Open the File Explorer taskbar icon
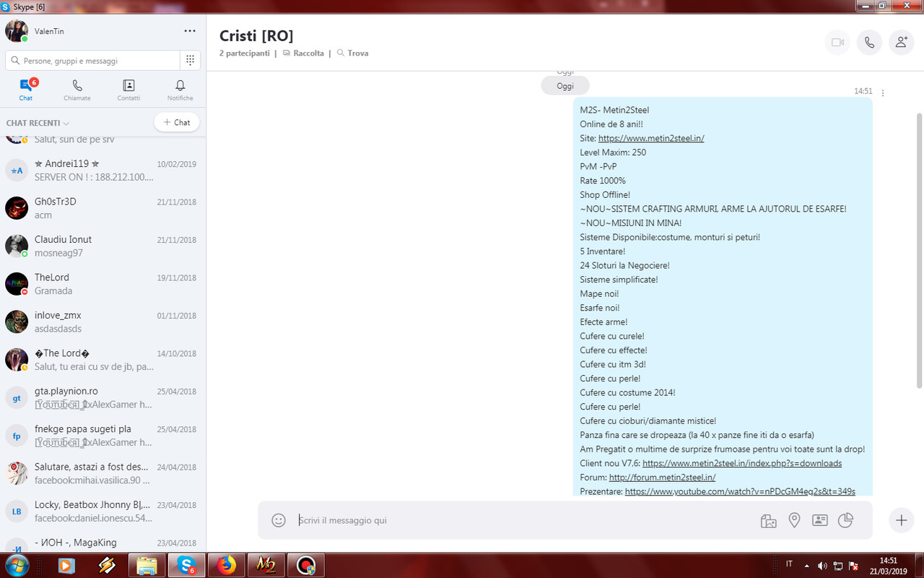 click(147, 565)
